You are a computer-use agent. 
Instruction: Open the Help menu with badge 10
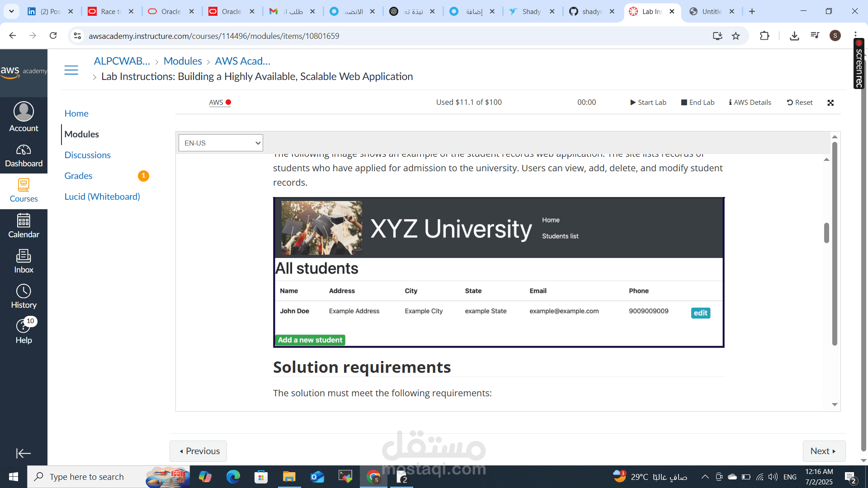(24, 331)
